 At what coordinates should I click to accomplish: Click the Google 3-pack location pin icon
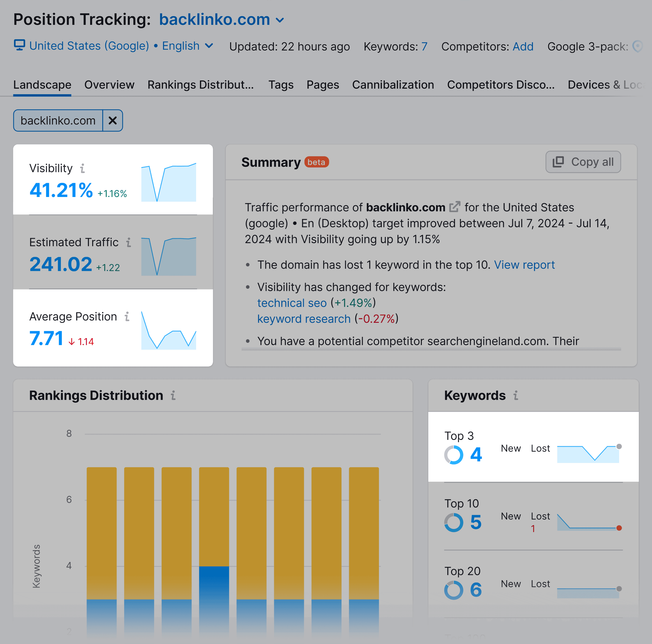(x=637, y=46)
